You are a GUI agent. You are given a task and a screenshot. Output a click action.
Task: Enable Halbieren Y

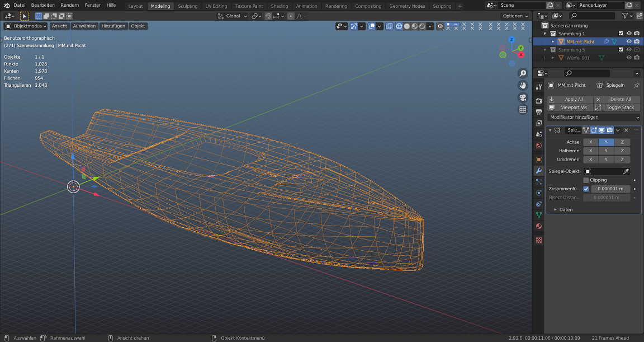click(606, 151)
